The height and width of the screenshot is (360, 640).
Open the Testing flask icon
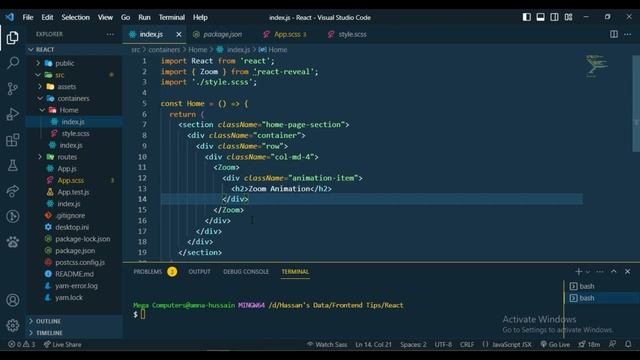click(x=13, y=165)
